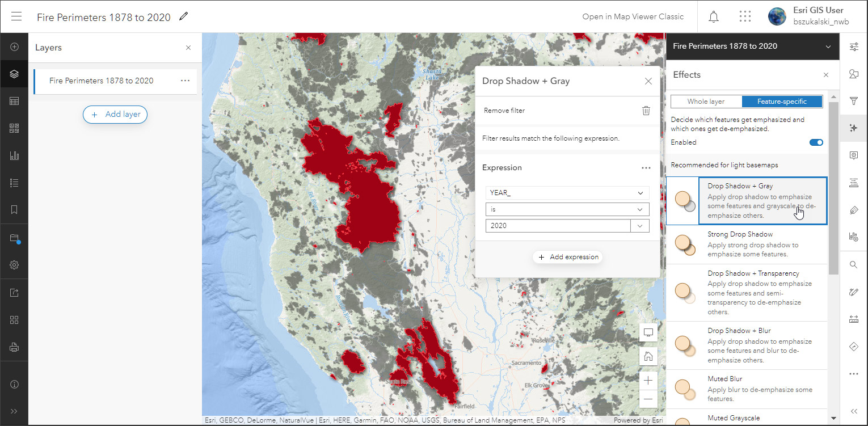The height and width of the screenshot is (426, 868).
Task: Select the Drop Shadow + Gray effect
Action: coord(747,201)
